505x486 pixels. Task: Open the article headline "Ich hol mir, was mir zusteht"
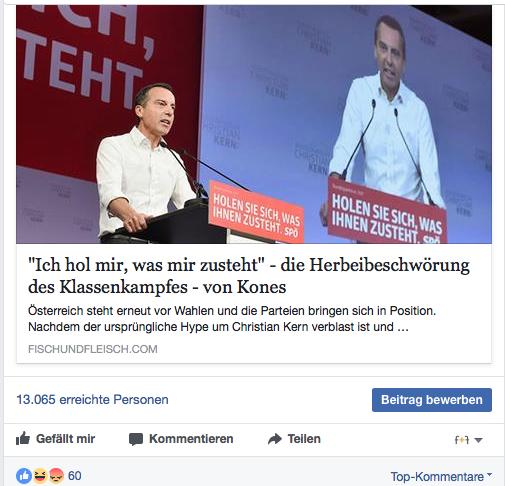tap(249, 276)
